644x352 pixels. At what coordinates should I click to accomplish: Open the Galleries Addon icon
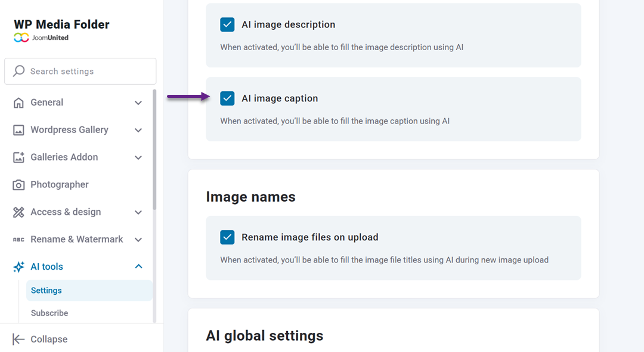tap(18, 157)
